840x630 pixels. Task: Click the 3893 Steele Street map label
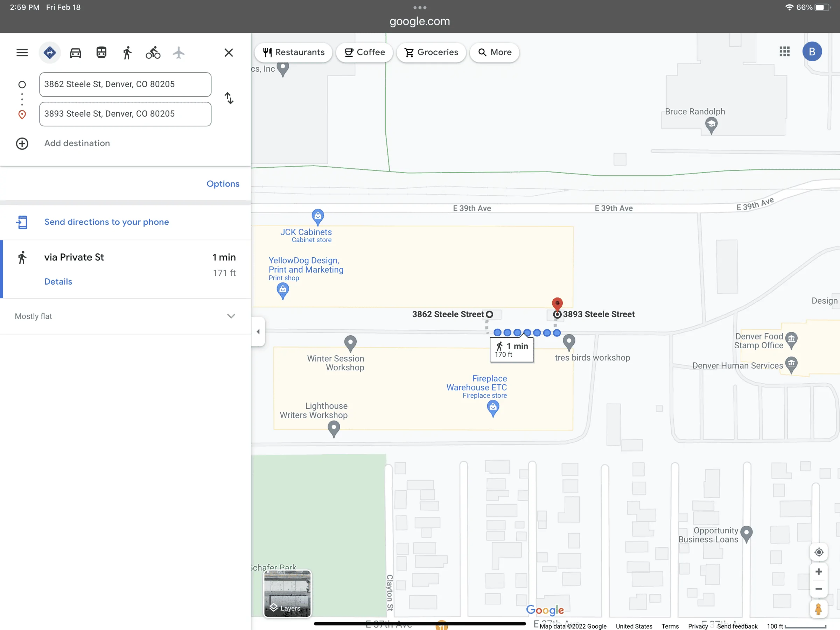(x=598, y=314)
